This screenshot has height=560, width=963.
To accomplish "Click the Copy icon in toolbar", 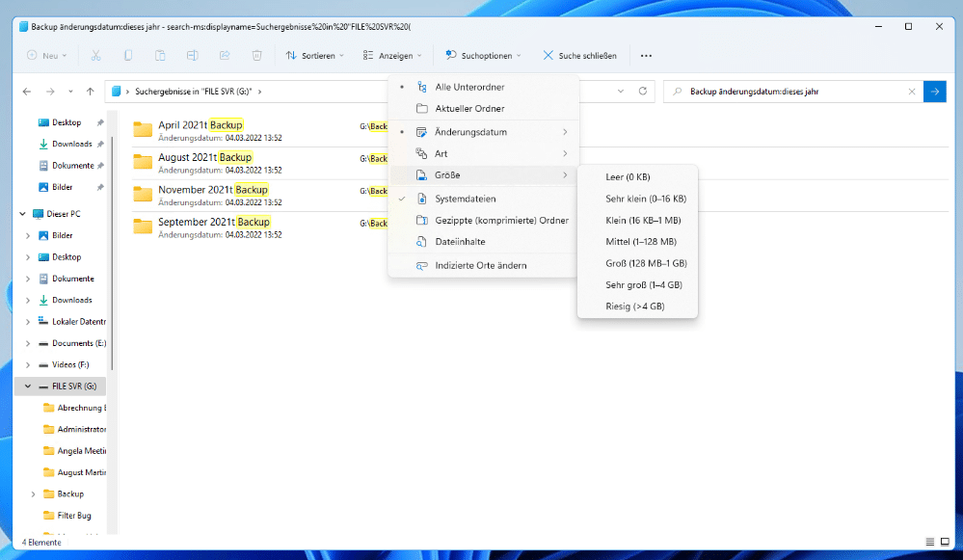I will point(127,56).
